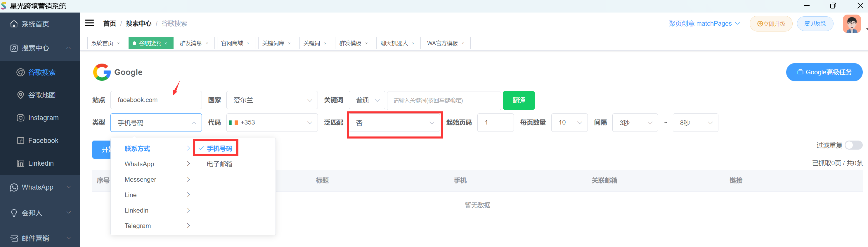This screenshot has width=868, height=247.
Task: Close the 关键词库 tab
Action: 289,43
